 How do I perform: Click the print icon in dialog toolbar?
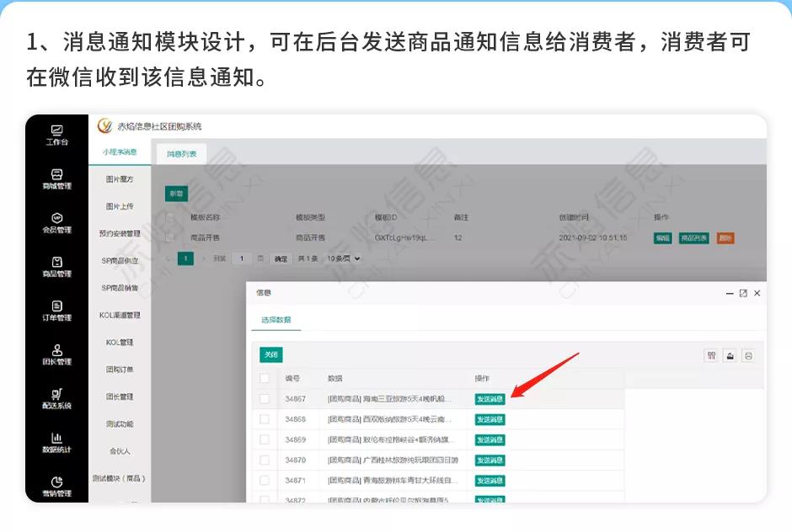(747, 355)
